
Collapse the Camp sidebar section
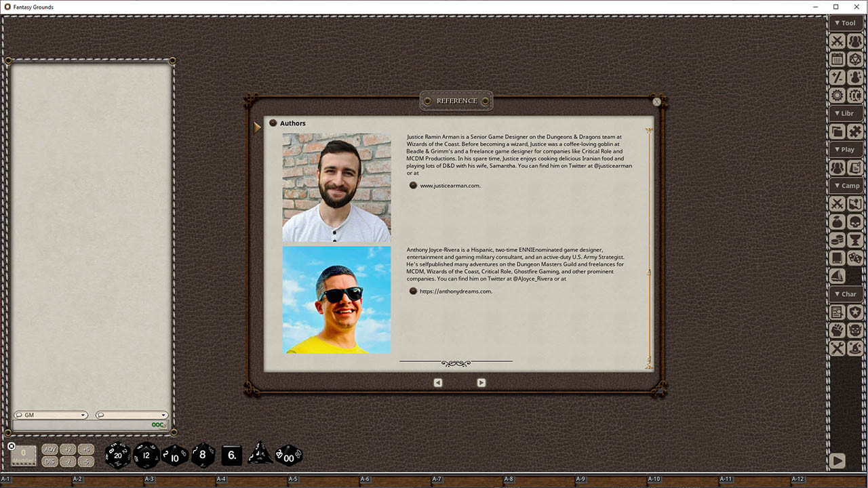(846, 185)
